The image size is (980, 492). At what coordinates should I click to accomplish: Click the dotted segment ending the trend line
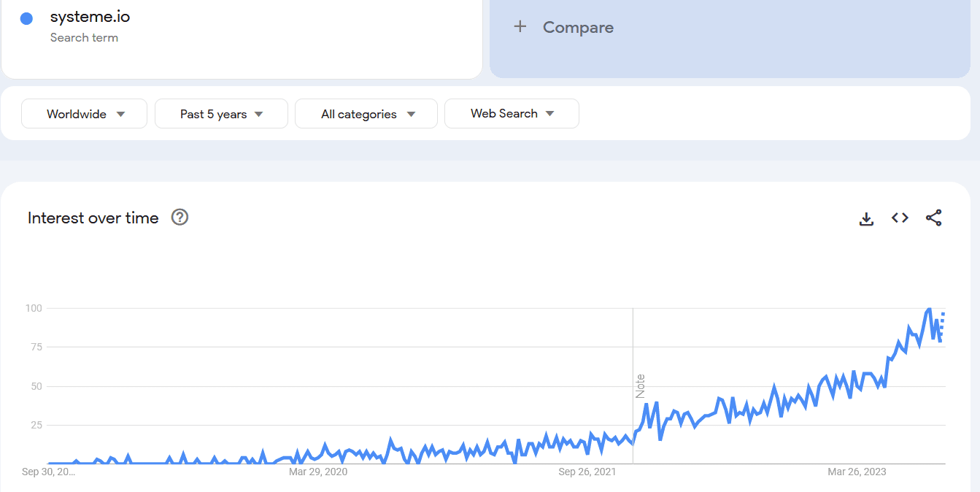[x=942, y=325]
